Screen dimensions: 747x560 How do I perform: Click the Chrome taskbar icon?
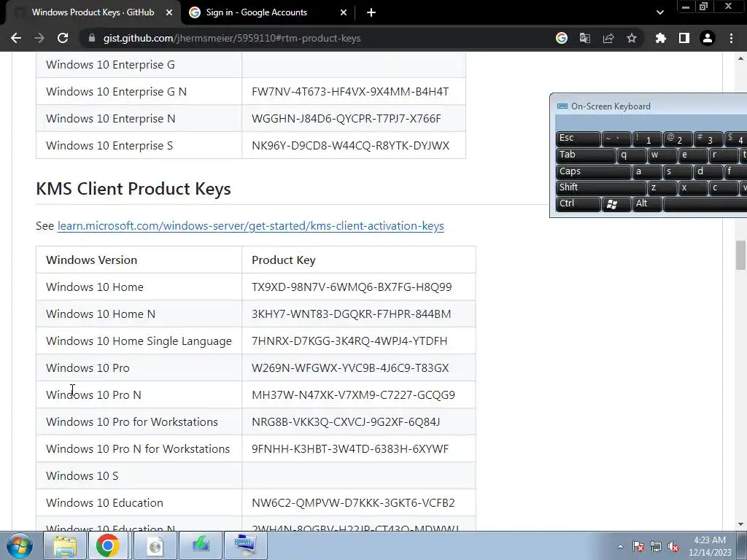(x=108, y=545)
